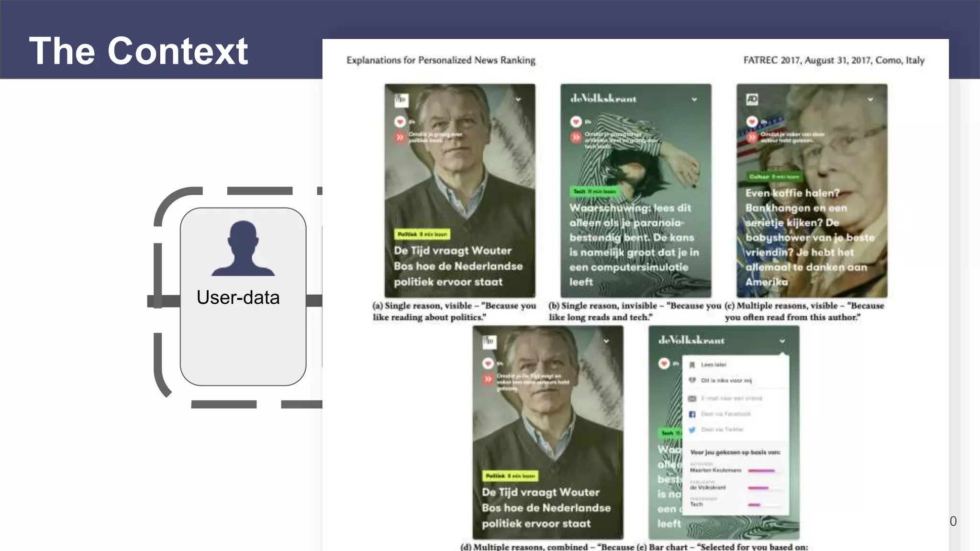Open the Even koffie halen headline in card (c)
This screenshot has width=980, height=551.
pos(810,237)
